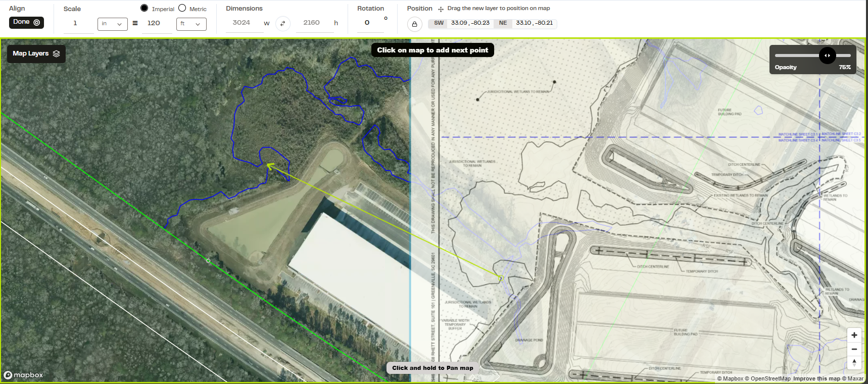The height and width of the screenshot is (384, 868).
Task: Toggle the position lock icon
Action: click(414, 24)
